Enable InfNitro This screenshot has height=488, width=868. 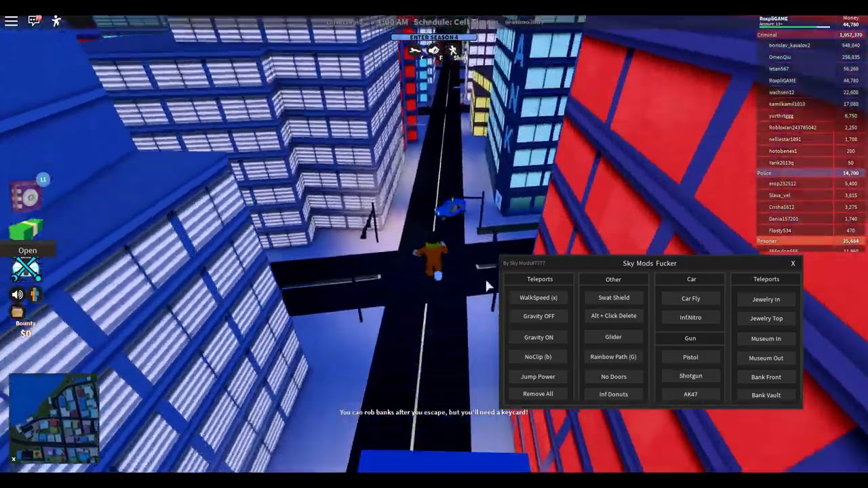click(x=691, y=317)
